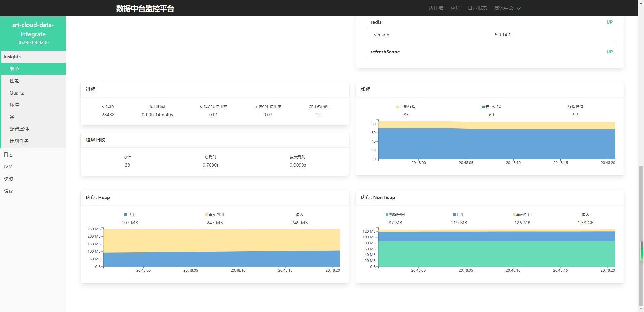The height and width of the screenshot is (312, 644).
Task: Open the 应用墙 navigation link
Action: 436,8
